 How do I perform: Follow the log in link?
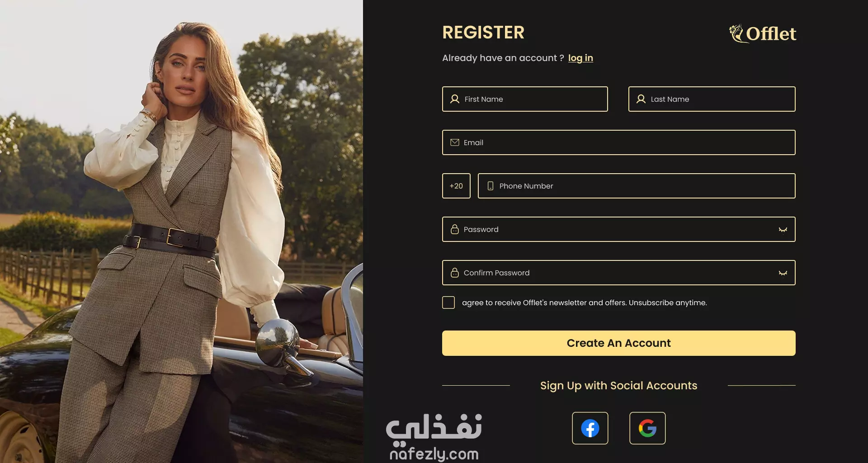pos(580,58)
